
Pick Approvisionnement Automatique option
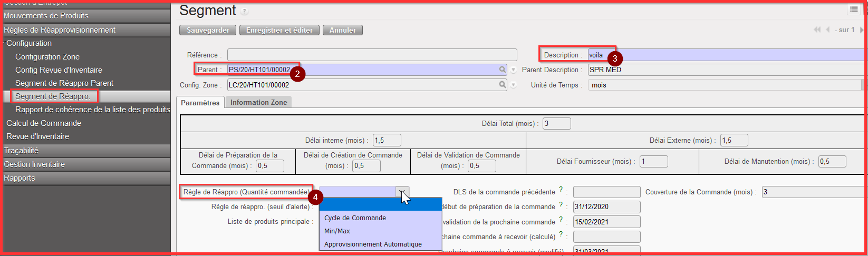coord(373,244)
